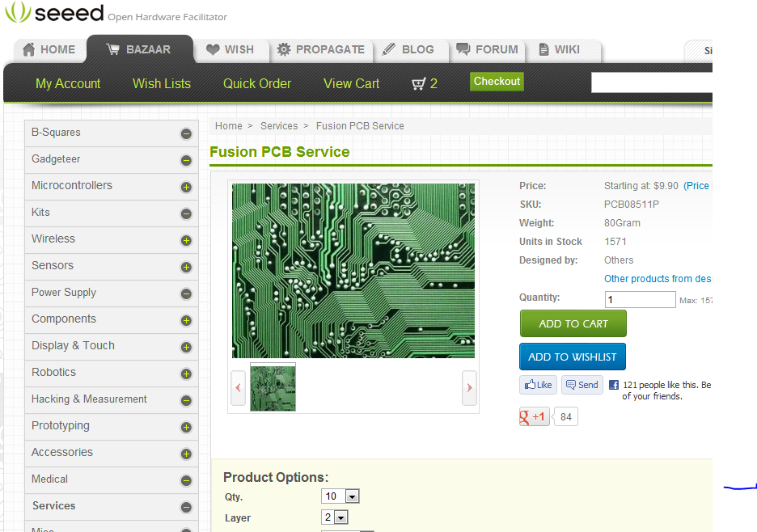757x532 pixels.
Task: Click the Quantity input field
Action: 641,299
